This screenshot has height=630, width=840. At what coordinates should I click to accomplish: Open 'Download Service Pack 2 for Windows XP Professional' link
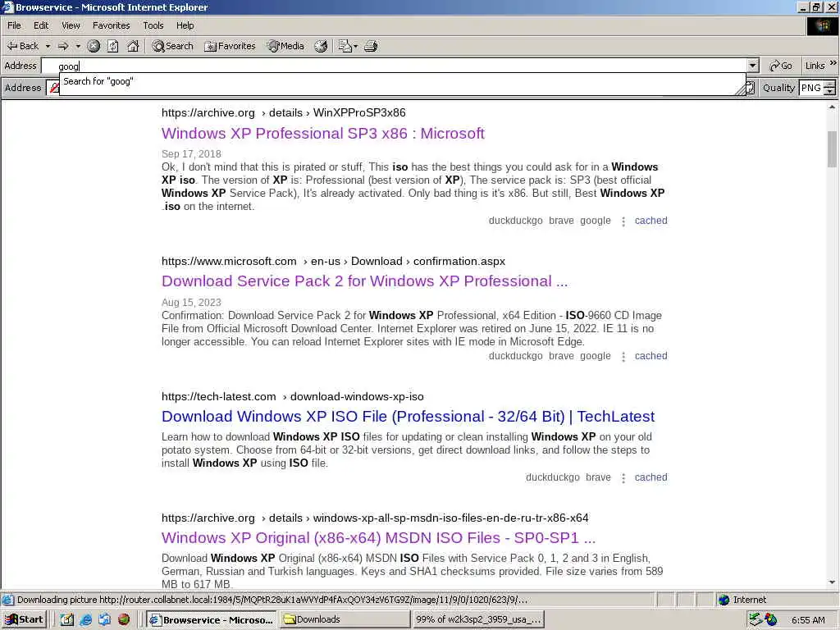364,281
